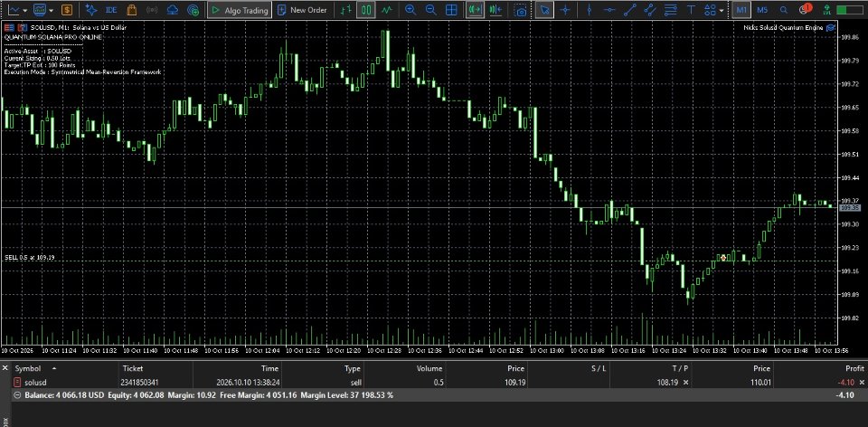Click the Quantum Engine expert icon in chart corner
Image resolution: width=868 pixels, height=427 pixels.
click(830, 28)
